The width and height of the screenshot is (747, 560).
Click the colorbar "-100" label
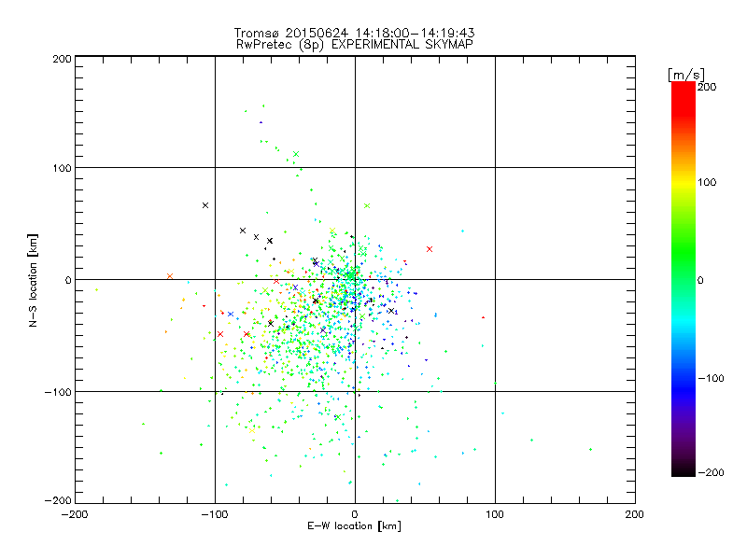point(711,379)
